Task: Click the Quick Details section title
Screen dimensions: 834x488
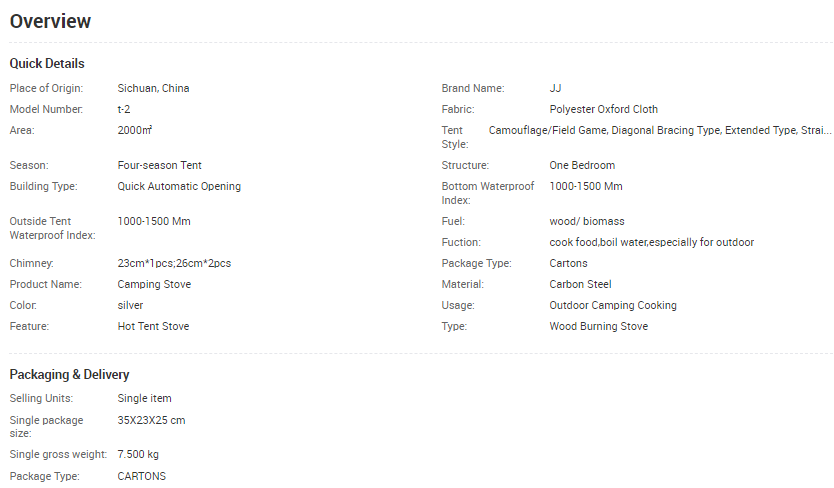Action: 47,64
